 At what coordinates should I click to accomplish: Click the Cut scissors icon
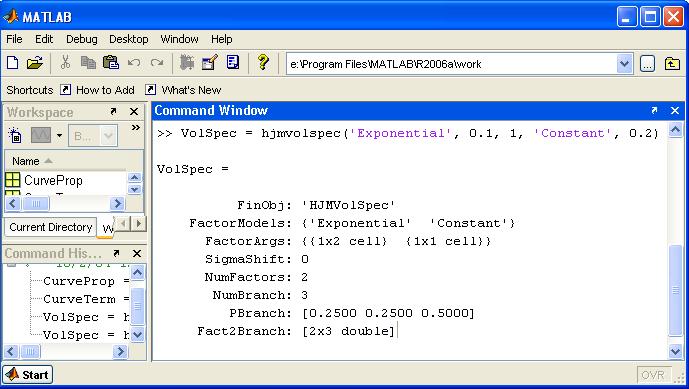(65, 62)
